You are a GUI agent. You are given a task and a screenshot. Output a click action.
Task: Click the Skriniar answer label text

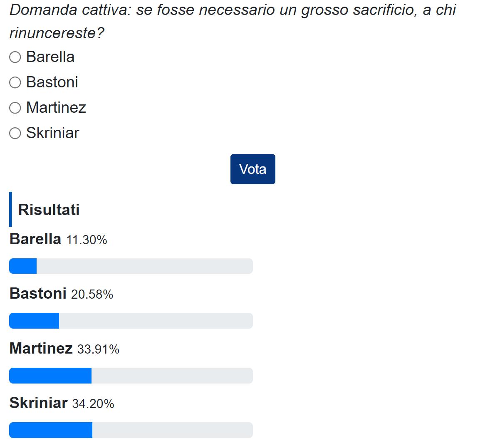tap(52, 133)
